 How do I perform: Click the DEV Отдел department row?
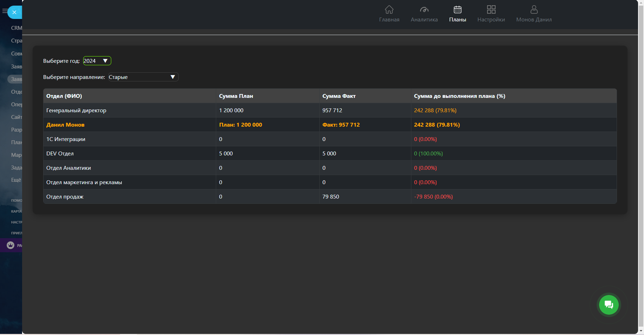coord(60,154)
